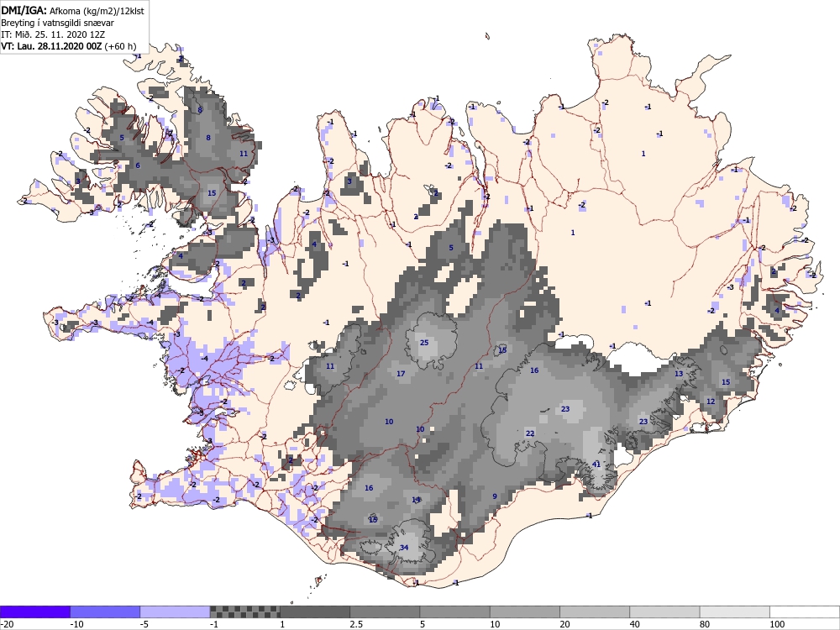The image size is (840, 630).
Task: Click the 'DMI/IGA: Afkoma (kg/m2)/12klst' title line
Action: pyautogui.click(x=72, y=10)
